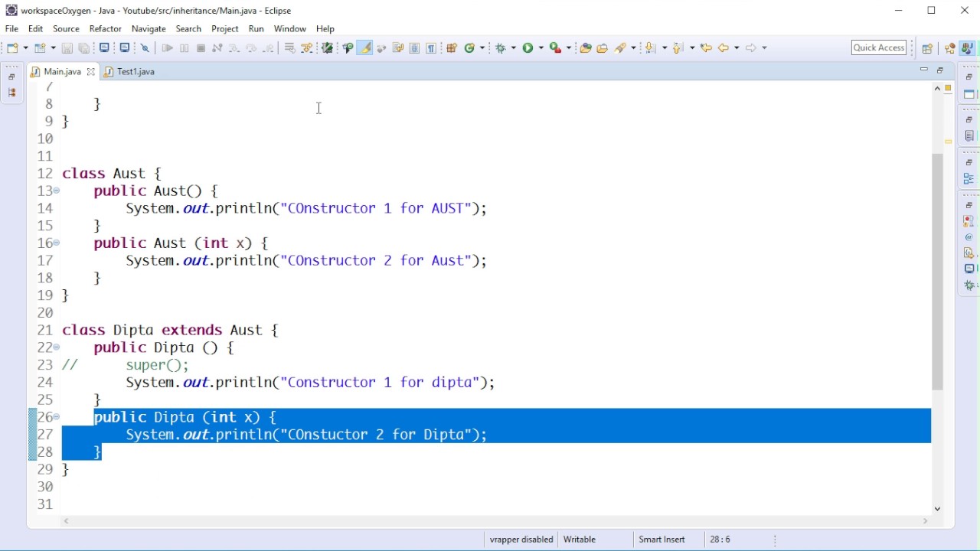Click the vertical scrollbar thumb
The image size is (980, 551).
coord(938,272)
